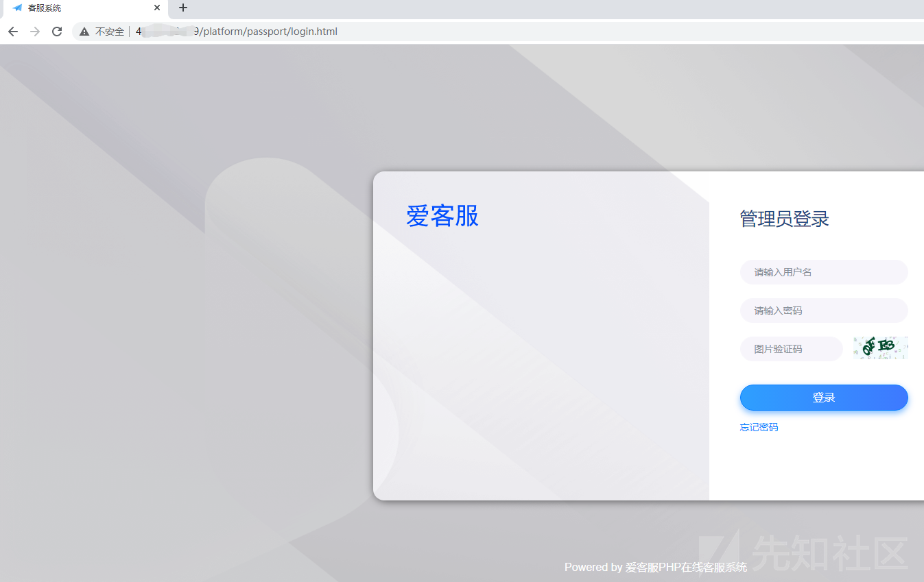Click the address bar URL login.html

(x=236, y=32)
